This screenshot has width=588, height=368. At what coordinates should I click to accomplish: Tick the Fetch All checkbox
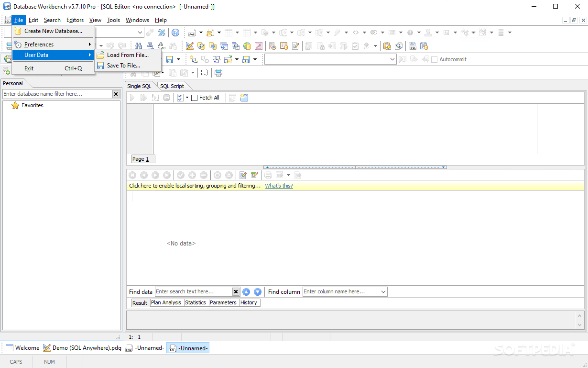pos(194,98)
